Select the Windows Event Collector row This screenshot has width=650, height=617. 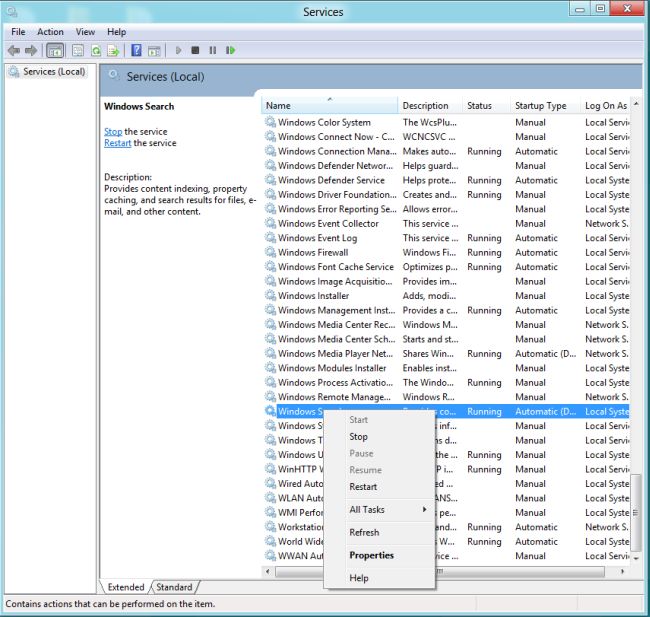tap(447, 223)
